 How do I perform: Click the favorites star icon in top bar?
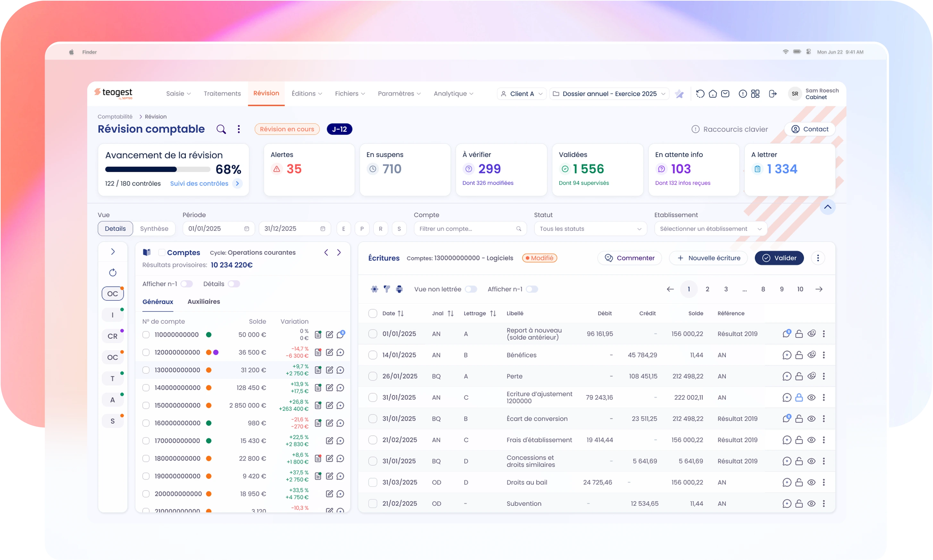pos(679,94)
